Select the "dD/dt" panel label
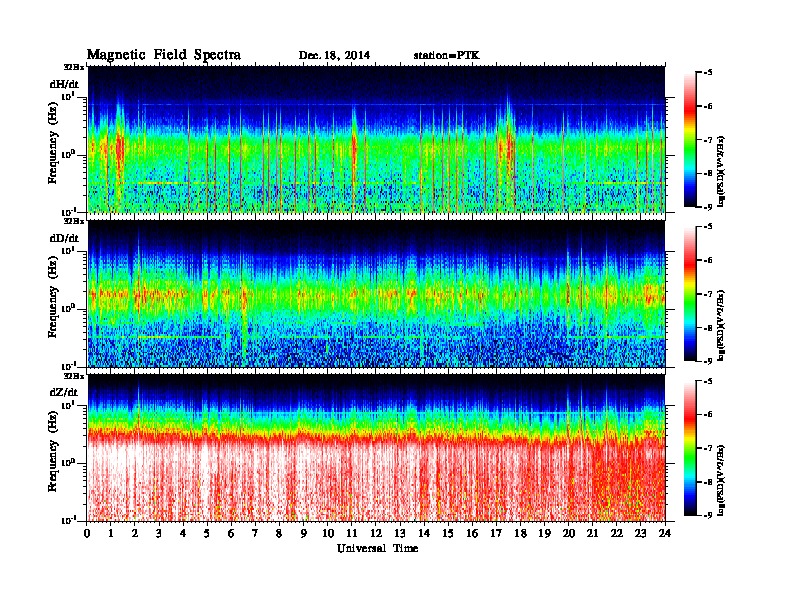 (x=64, y=238)
